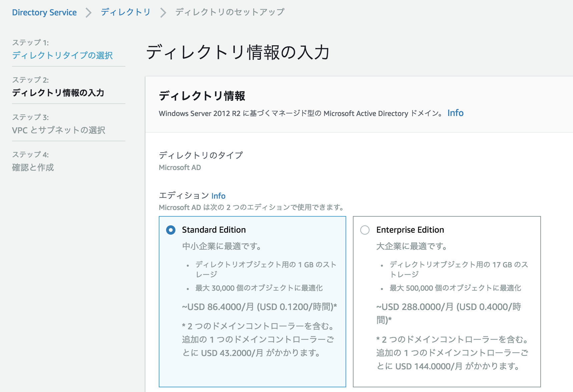Click the ディレクトリ情報 section heading
Viewport: 573px width, 392px height.
point(202,96)
